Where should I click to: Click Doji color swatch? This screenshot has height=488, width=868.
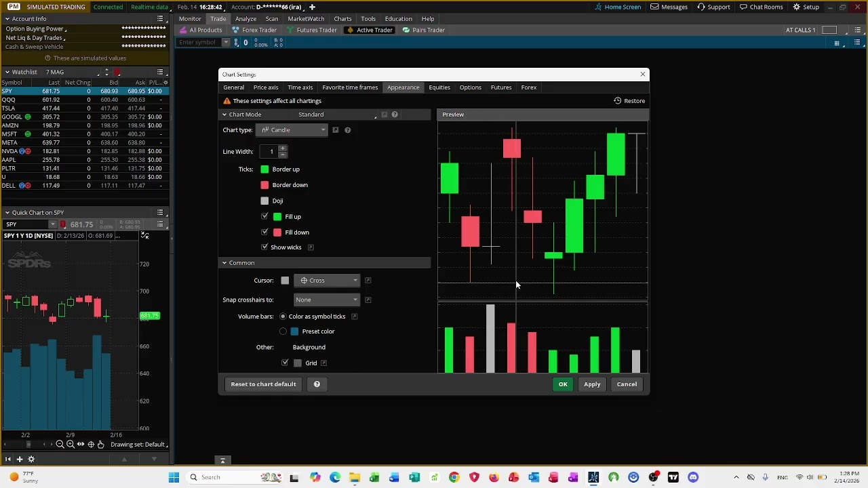click(x=264, y=201)
